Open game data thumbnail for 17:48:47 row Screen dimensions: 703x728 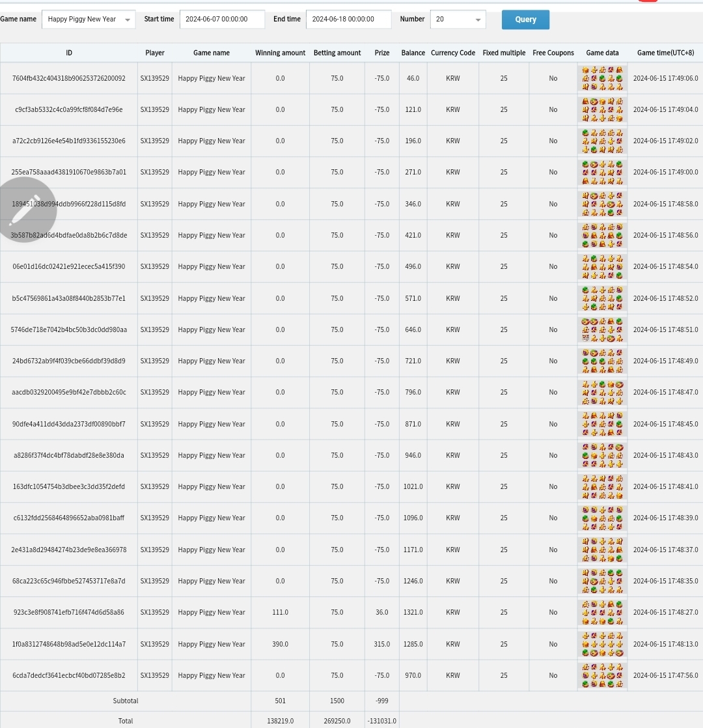[602, 392]
